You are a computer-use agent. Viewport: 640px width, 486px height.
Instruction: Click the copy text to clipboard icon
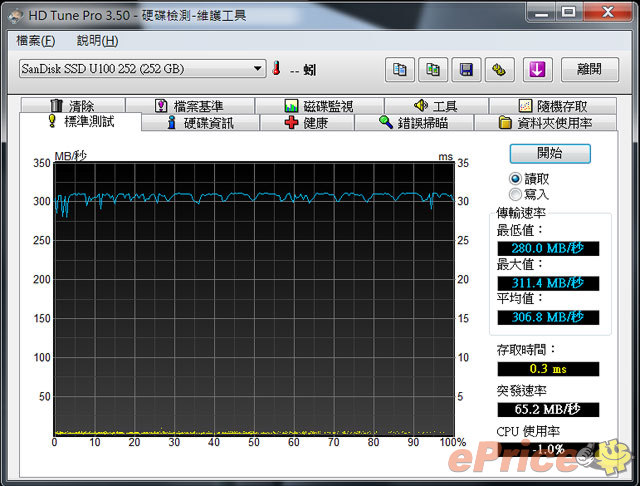(x=400, y=69)
